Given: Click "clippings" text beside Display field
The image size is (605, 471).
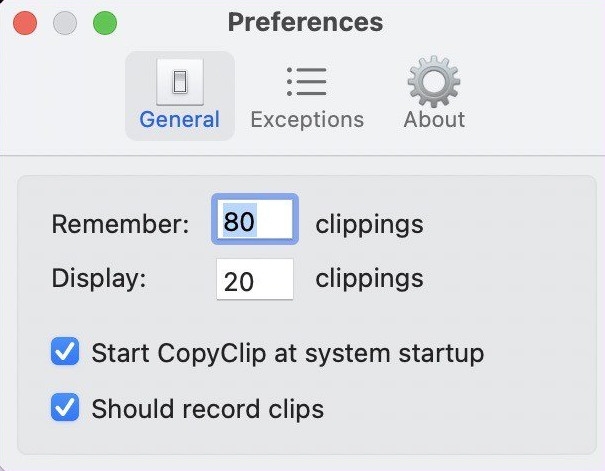Looking at the screenshot, I should [x=369, y=279].
